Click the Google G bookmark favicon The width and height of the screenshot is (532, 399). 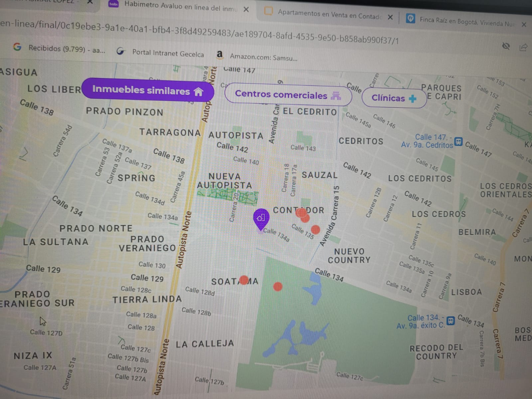coord(17,47)
